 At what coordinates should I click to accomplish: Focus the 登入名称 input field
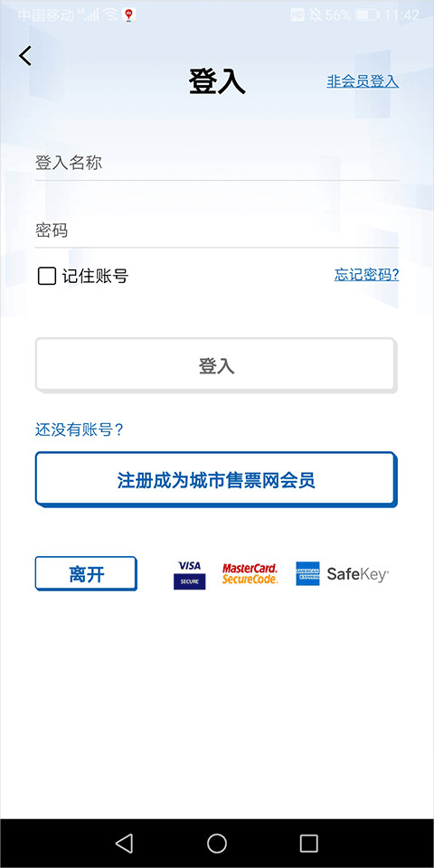216,164
